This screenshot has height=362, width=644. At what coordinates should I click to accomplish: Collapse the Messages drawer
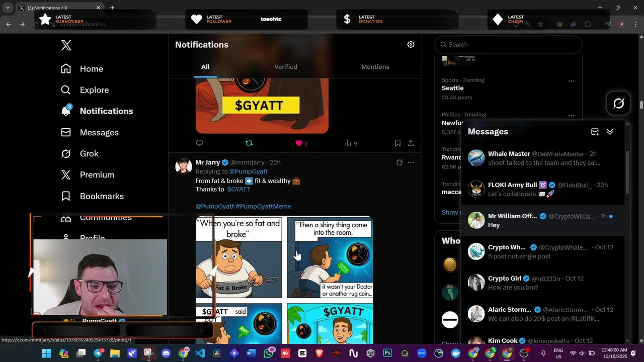click(x=610, y=132)
